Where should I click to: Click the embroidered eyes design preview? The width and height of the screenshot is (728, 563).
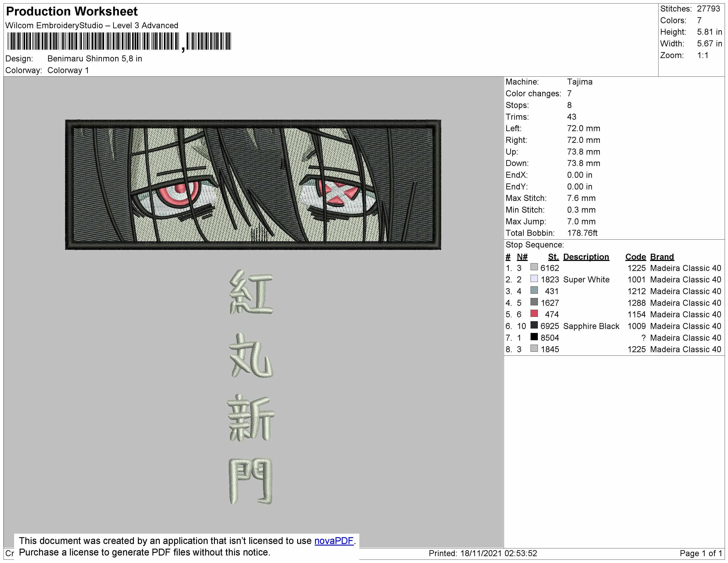click(x=253, y=184)
